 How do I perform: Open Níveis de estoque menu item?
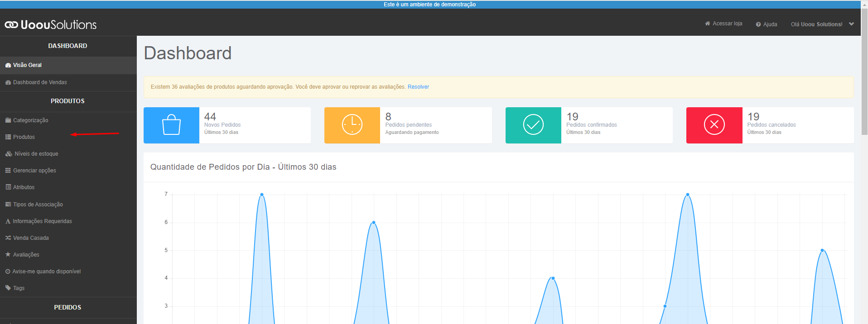click(x=68, y=154)
